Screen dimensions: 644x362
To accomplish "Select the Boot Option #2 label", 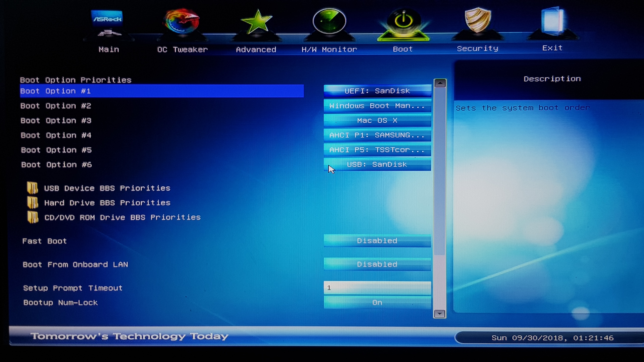I will [x=56, y=106].
